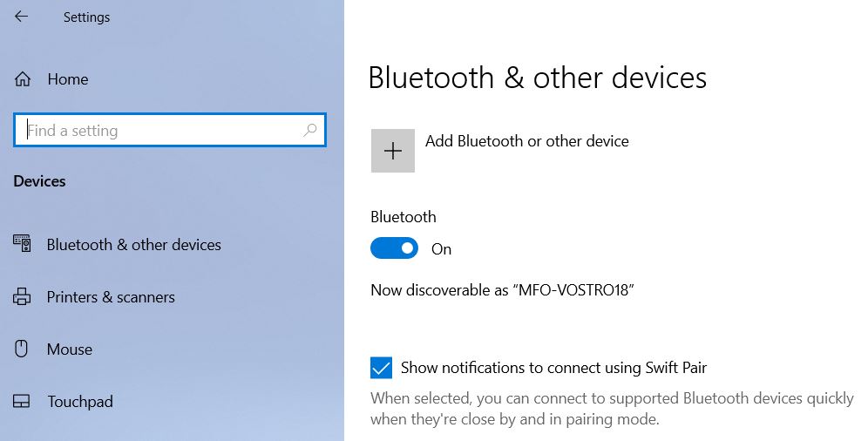
Task: Click the back arrow in Settings
Action: tap(22, 17)
